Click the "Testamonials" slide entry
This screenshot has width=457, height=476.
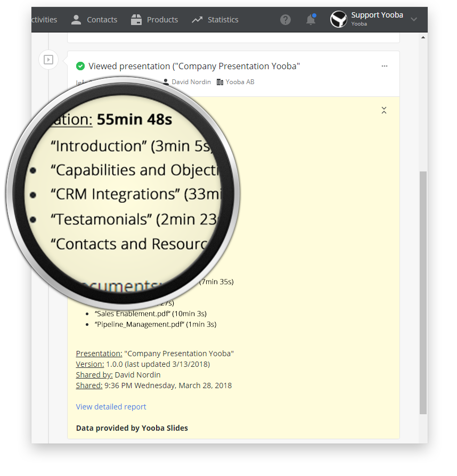pos(134,219)
